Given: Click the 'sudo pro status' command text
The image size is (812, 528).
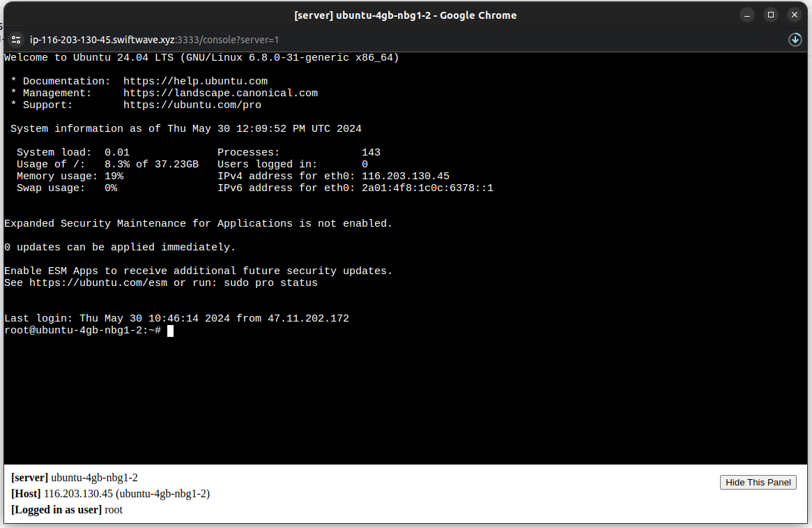Looking at the screenshot, I should click(x=271, y=283).
